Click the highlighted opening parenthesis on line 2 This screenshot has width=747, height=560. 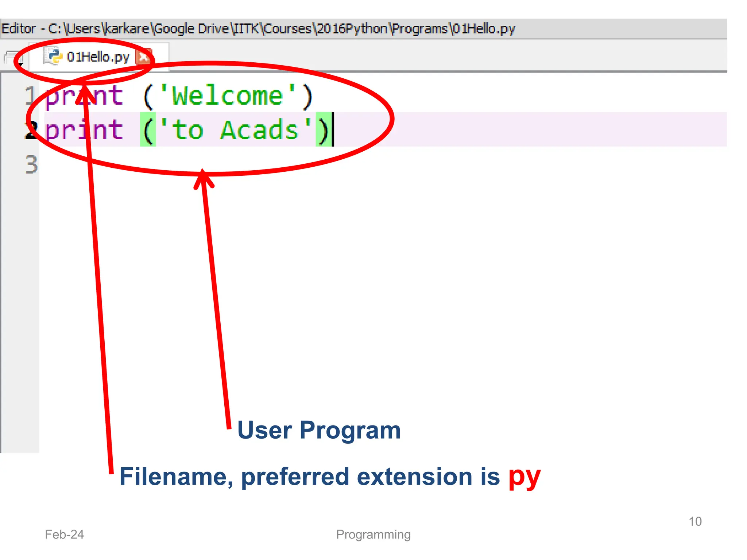coord(148,130)
